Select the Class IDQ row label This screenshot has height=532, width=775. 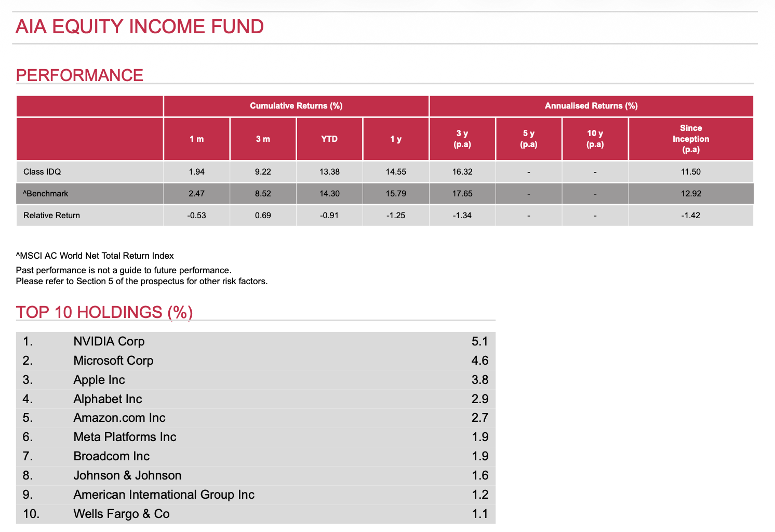click(42, 172)
